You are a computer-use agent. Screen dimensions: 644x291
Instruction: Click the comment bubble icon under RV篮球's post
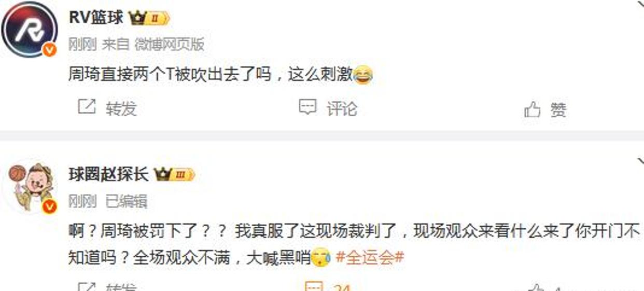point(307,107)
